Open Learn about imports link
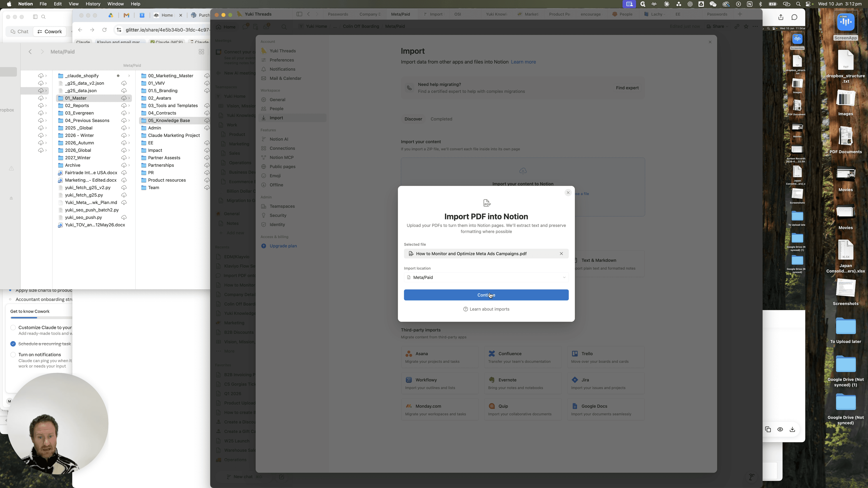This screenshot has width=868, height=488. click(x=486, y=309)
